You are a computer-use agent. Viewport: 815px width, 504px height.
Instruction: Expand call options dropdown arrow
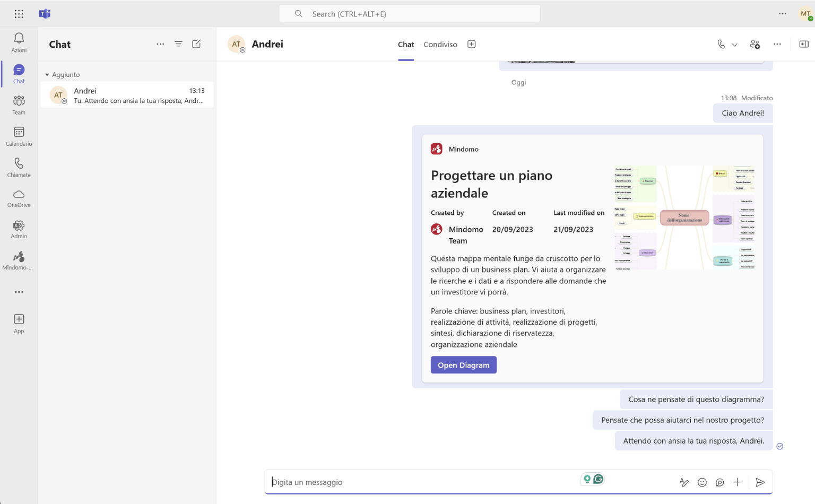point(735,45)
